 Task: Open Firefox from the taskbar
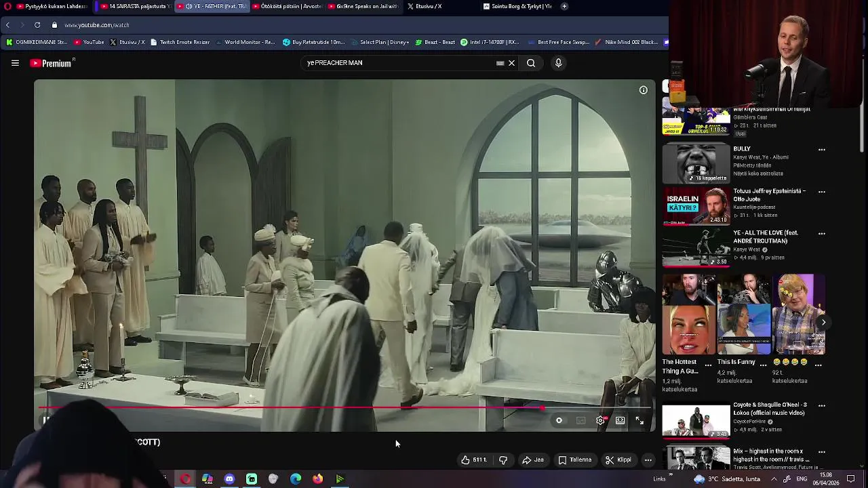point(317,479)
